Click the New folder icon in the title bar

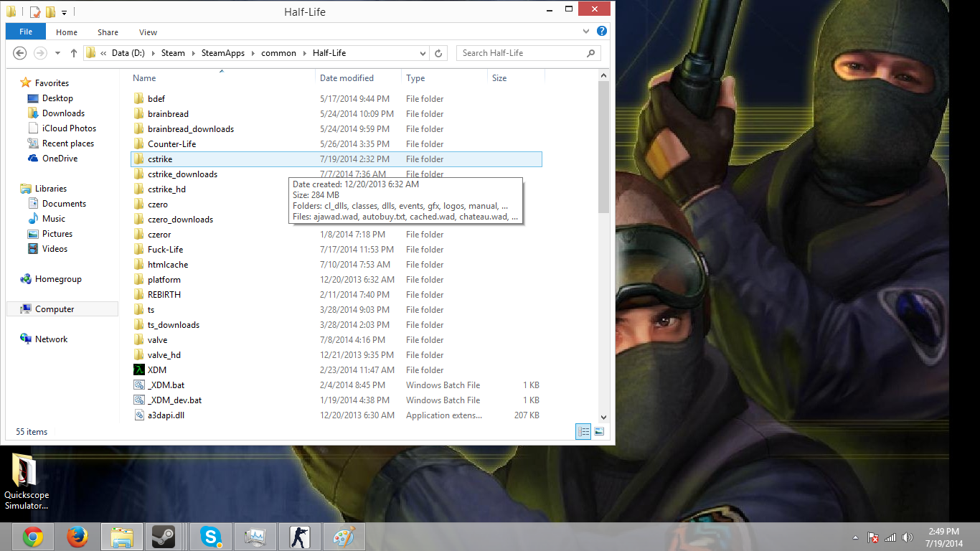(50, 11)
